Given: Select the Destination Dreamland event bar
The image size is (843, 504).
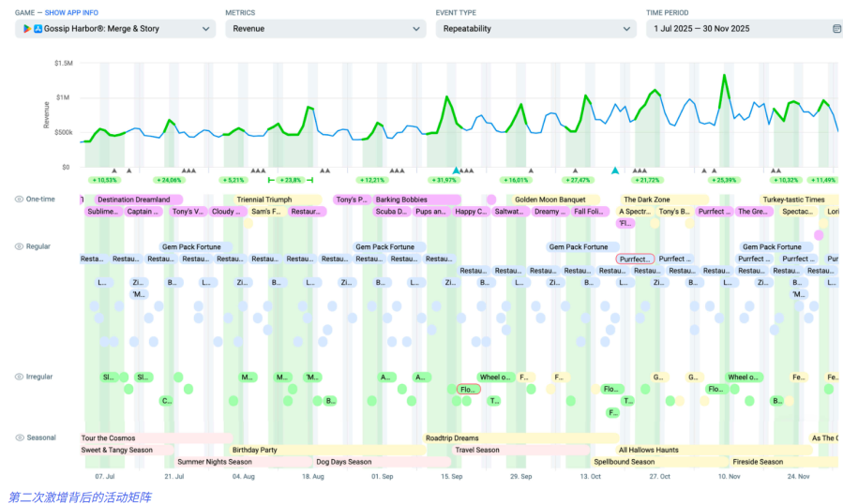Looking at the screenshot, I should pyautogui.click(x=133, y=200).
